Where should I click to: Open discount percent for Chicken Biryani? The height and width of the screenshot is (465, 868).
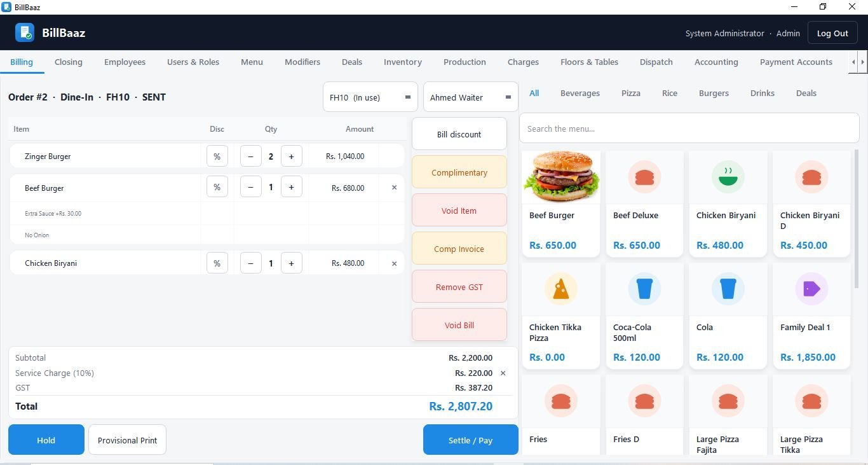[x=217, y=263]
